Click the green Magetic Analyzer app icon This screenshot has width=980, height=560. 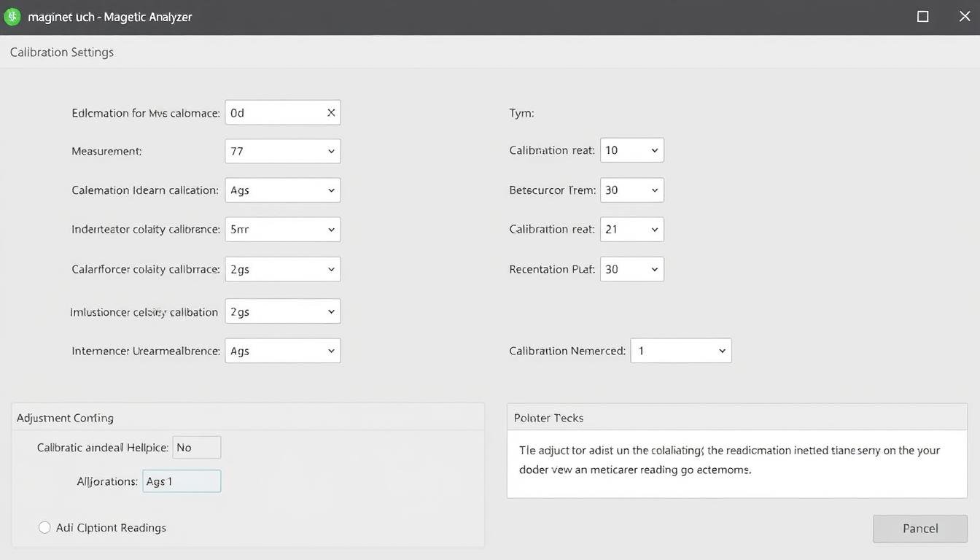click(12, 17)
